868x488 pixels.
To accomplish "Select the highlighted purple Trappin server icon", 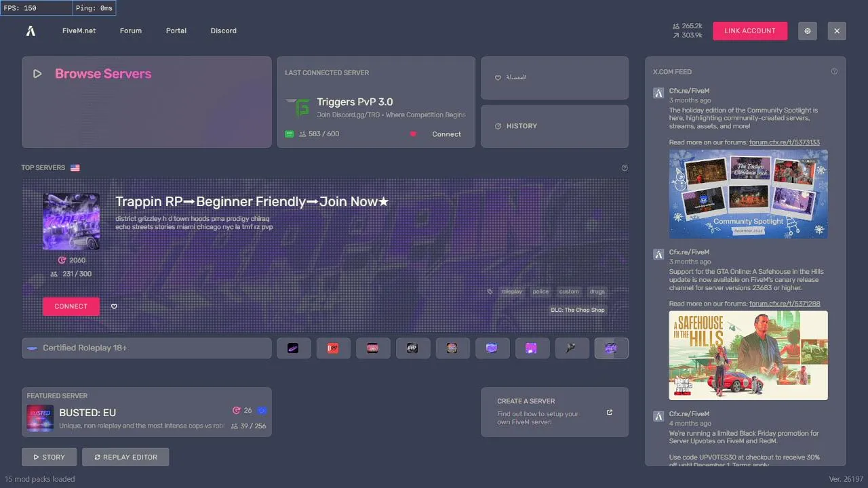I will (x=612, y=348).
